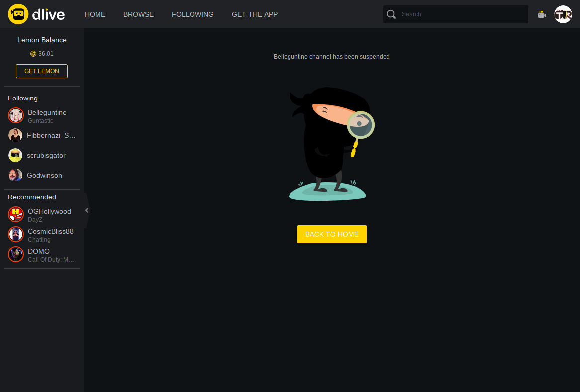This screenshot has width=580, height=392.
Task: Click the channel suspended message text
Action: [x=331, y=57]
